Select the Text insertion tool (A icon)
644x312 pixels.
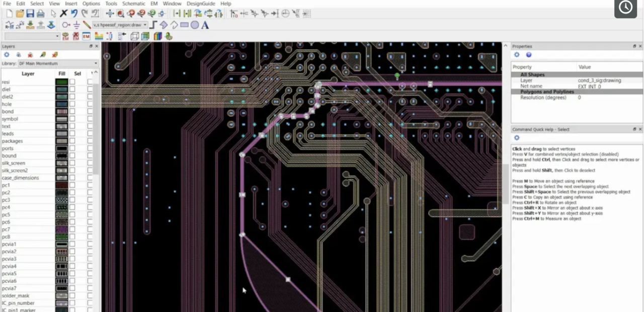[205, 24]
